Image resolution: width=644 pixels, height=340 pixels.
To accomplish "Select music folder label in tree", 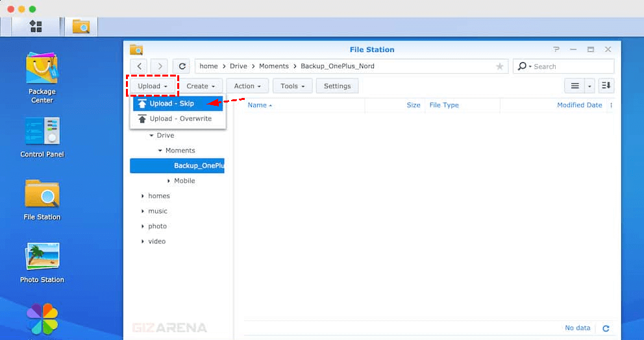I will tap(158, 212).
